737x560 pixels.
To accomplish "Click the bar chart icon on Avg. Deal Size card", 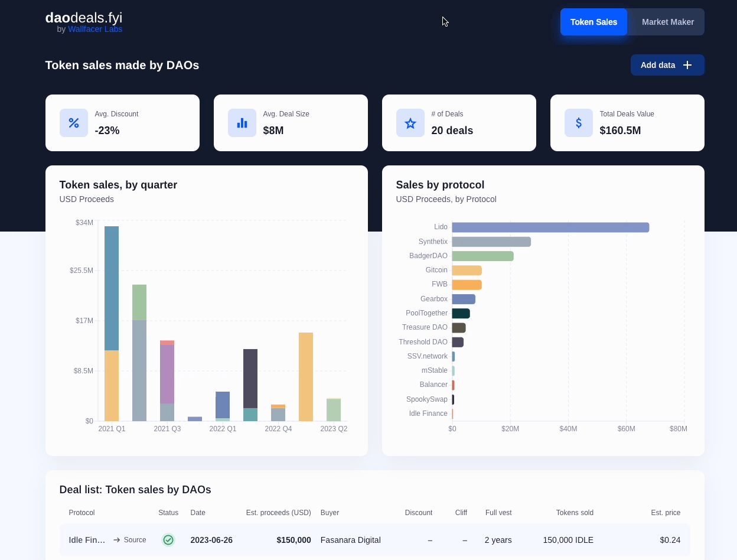I will 242,123.
